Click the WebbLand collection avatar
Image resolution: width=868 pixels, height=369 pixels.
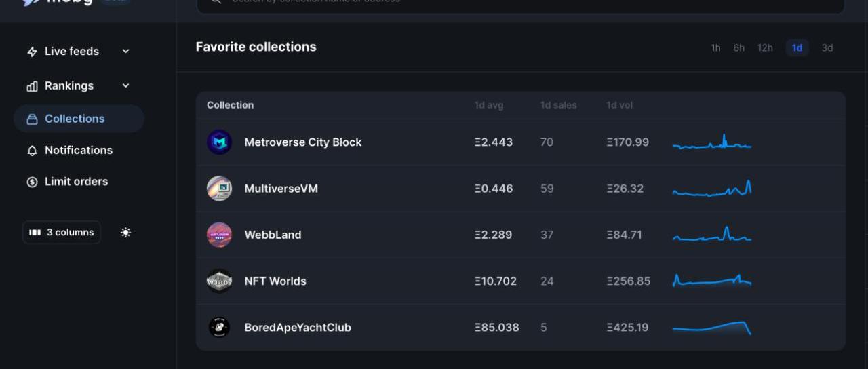[x=219, y=235]
